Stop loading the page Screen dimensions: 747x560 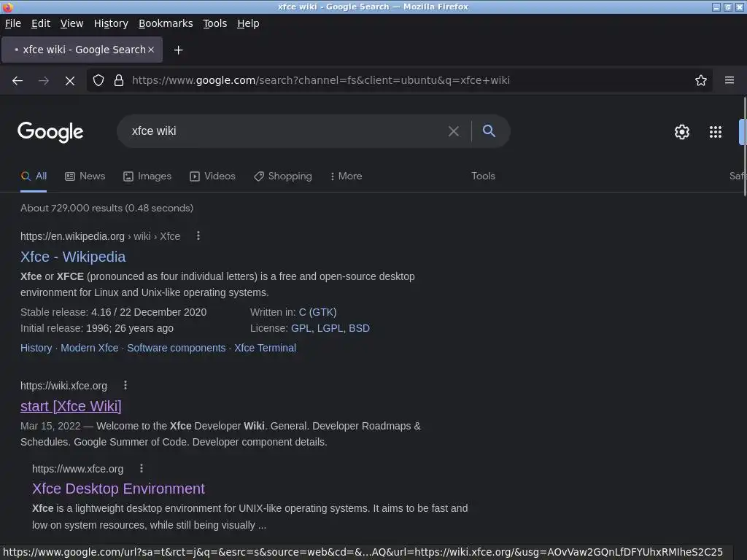70,81
